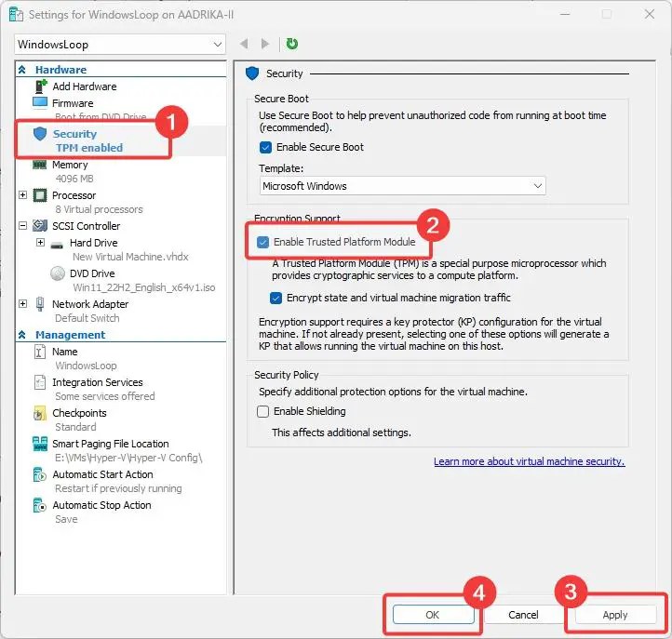
Task: Click the Automatic Stop Action icon
Action: pyautogui.click(x=39, y=505)
